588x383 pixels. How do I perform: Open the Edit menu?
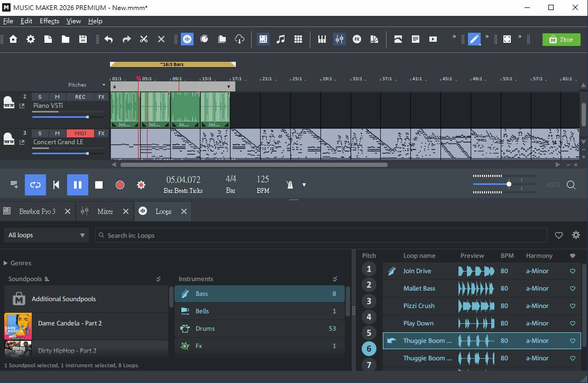click(26, 21)
